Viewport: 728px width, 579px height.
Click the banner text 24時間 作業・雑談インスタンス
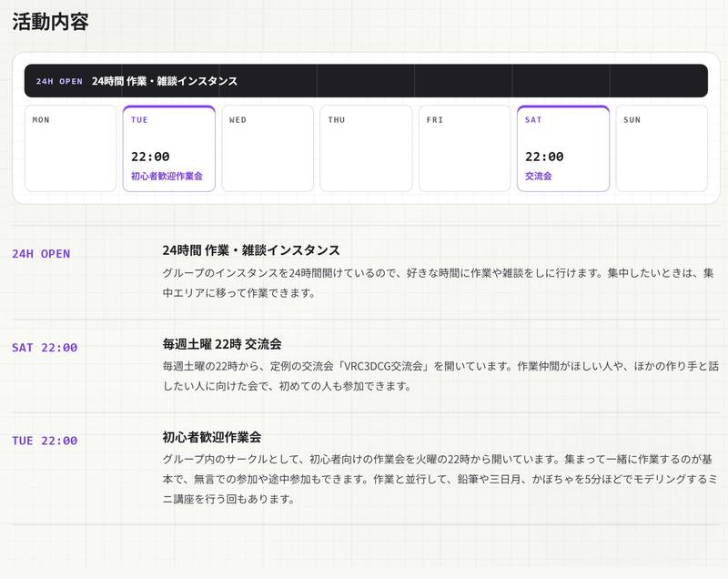165,81
